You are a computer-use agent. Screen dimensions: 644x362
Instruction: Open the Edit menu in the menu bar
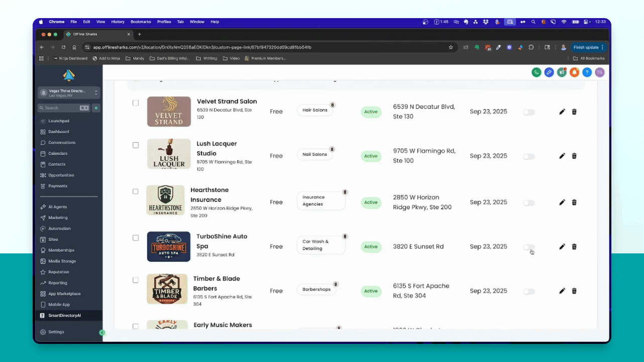[87, 22]
